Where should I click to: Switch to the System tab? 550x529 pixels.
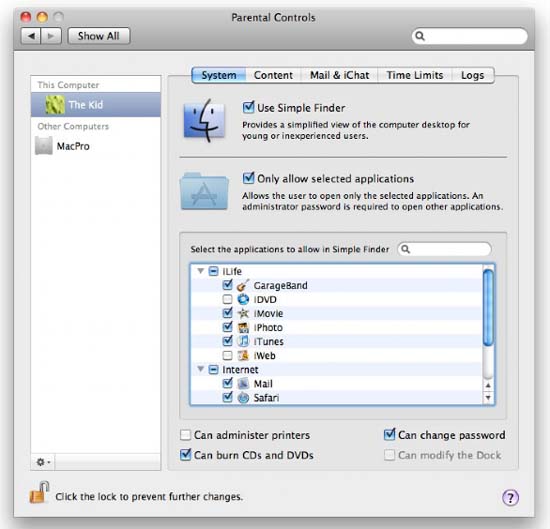coord(219,75)
